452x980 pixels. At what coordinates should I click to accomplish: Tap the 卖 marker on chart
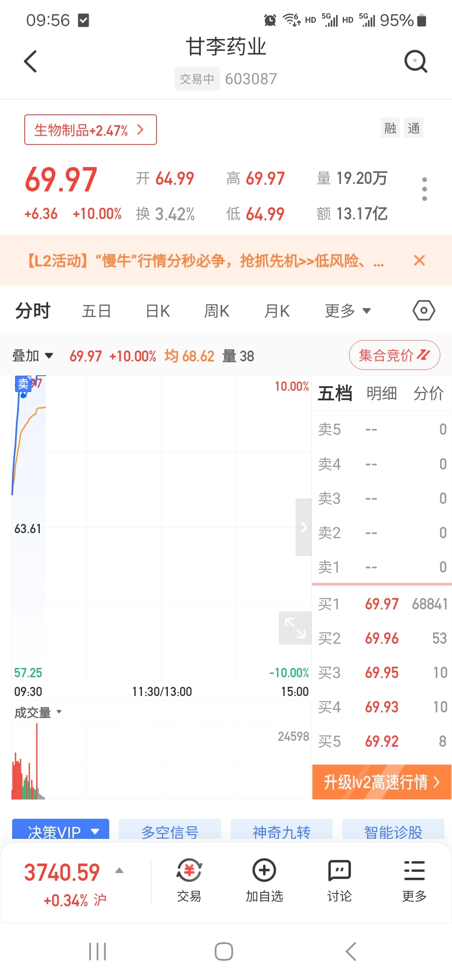[23, 384]
